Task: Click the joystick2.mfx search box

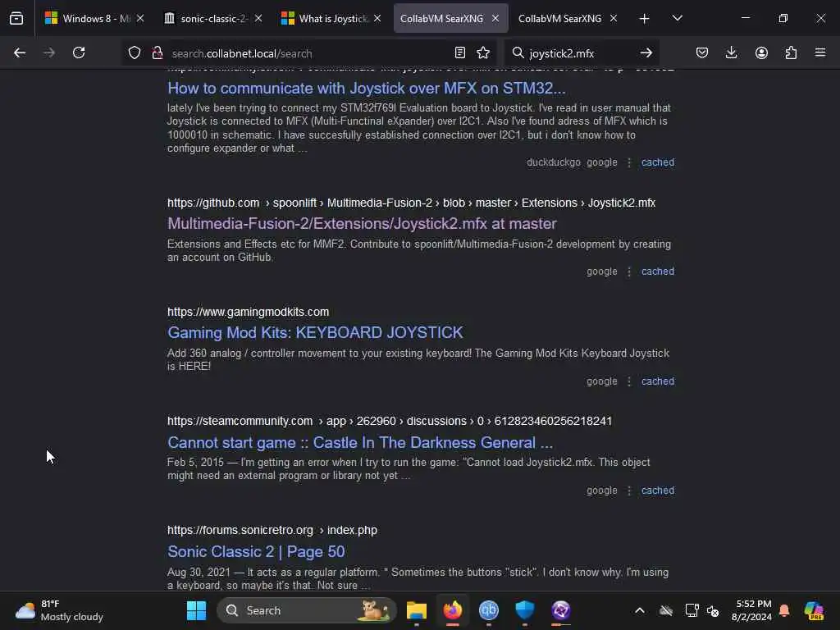Action: (582, 53)
